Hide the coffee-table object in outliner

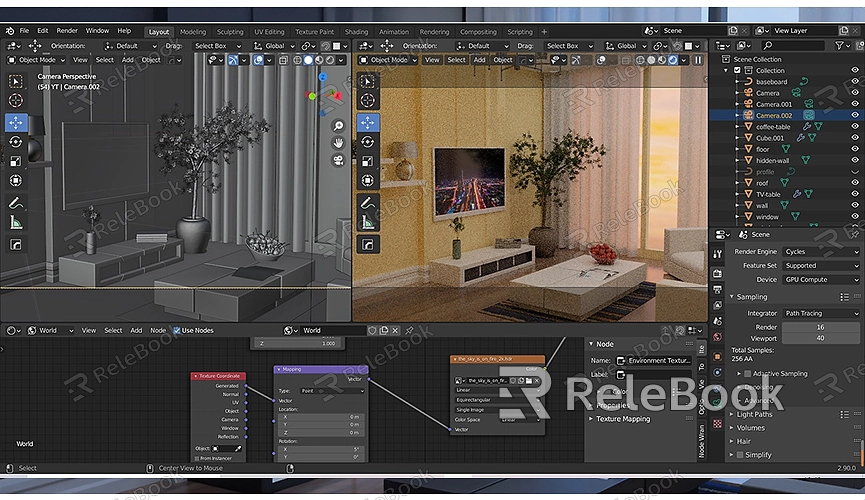[855, 127]
